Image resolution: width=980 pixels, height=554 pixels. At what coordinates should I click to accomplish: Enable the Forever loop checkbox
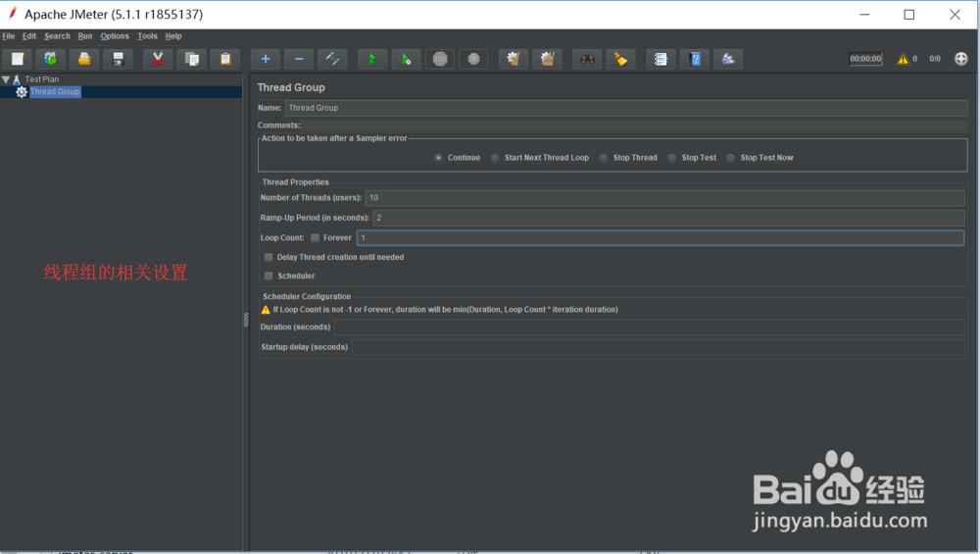315,237
